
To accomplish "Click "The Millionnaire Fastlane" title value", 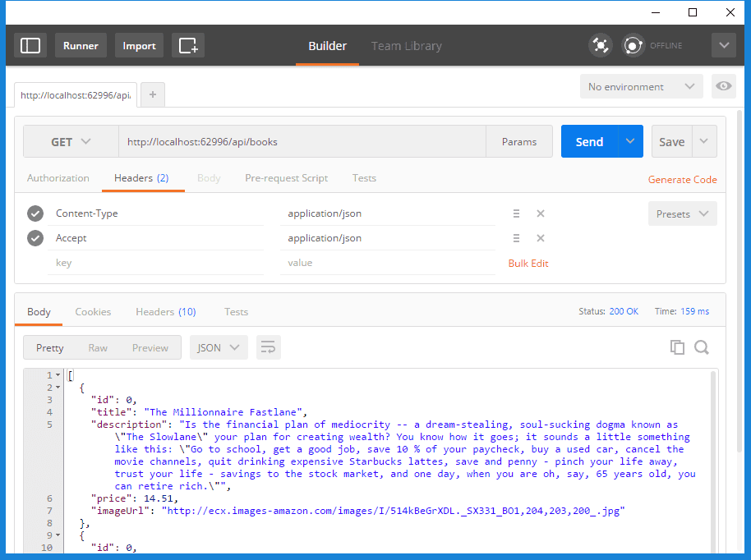I will tap(223, 412).
